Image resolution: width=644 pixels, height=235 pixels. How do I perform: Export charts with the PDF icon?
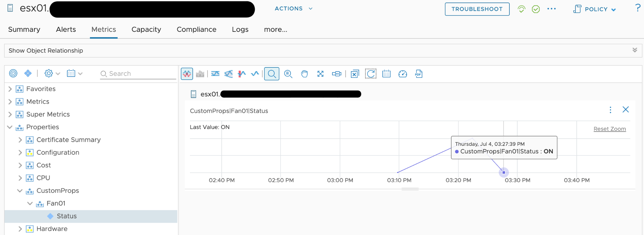[x=419, y=74]
